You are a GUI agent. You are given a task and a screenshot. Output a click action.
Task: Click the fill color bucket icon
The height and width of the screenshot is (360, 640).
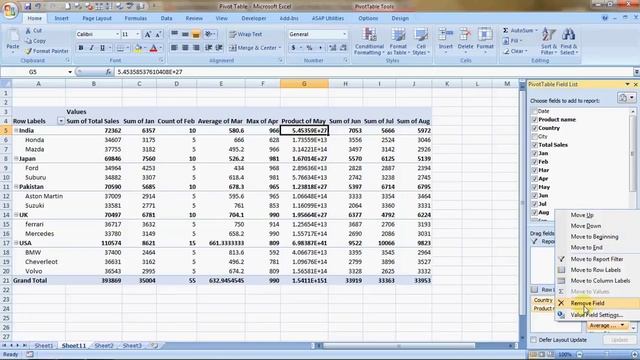[138, 48]
